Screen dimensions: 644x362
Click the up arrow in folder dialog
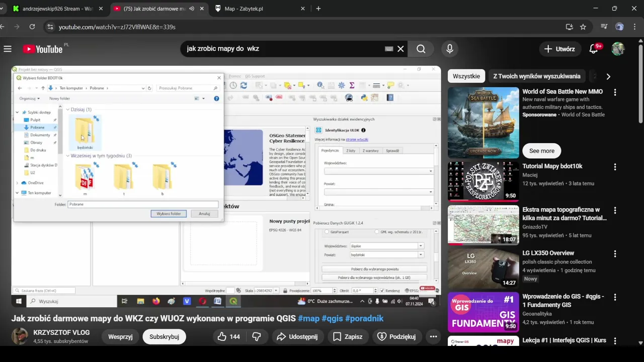coord(43,88)
